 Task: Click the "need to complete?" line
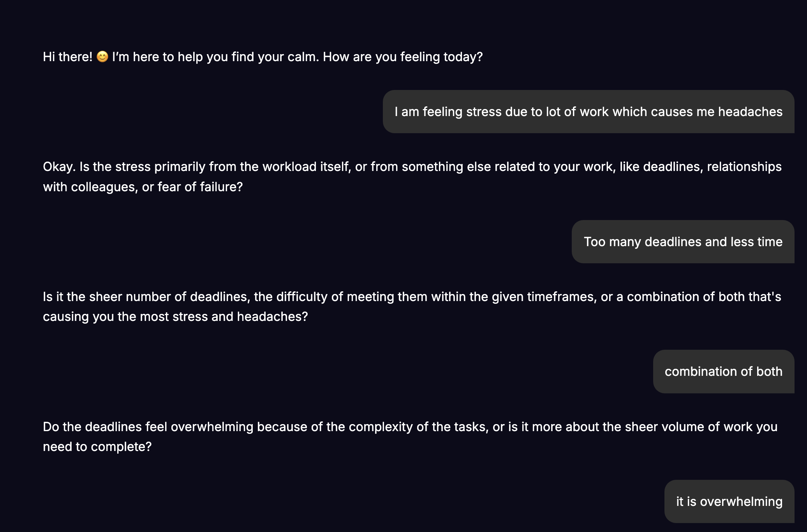[97, 447]
